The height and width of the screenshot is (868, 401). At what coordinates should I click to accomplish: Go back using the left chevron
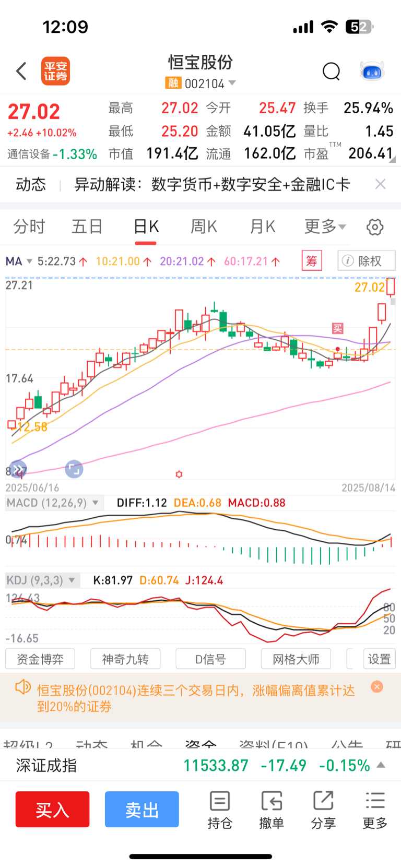pyautogui.click(x=21, y=71)
